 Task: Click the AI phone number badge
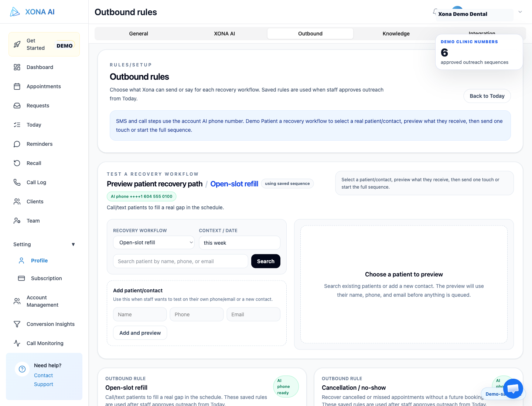[141, 196]
